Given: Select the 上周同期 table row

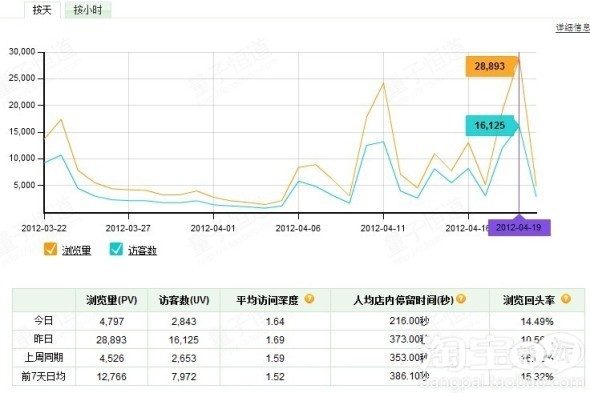Looking at the screenshot, I should (298, 358).
